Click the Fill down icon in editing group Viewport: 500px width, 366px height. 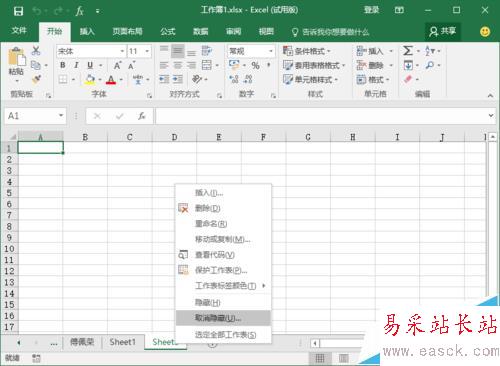[x=408, y=65]
